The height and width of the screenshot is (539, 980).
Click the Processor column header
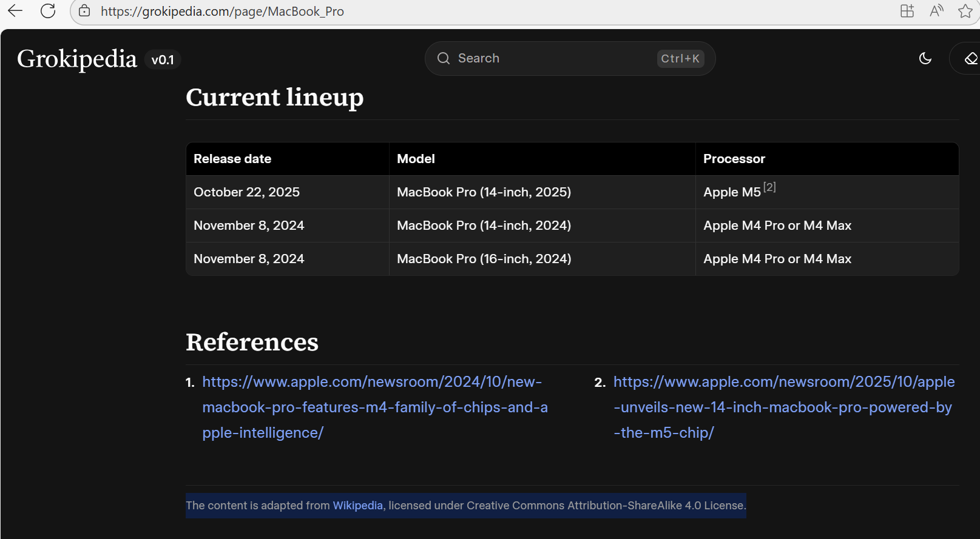734,159
